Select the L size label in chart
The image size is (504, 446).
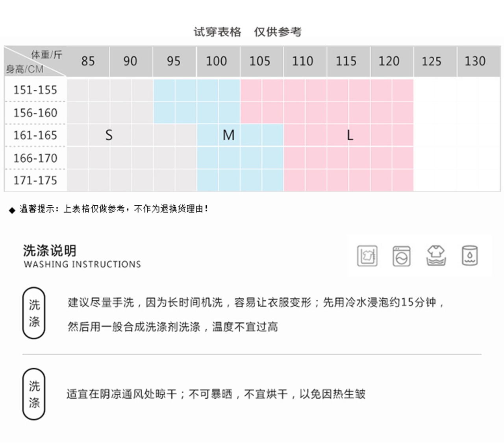coord(350,136)
